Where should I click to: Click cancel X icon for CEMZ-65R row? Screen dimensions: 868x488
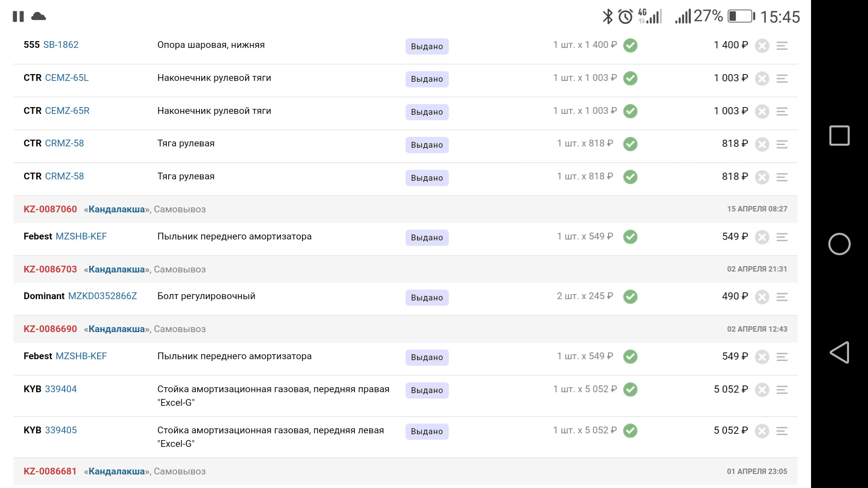(x=762, y=112)
